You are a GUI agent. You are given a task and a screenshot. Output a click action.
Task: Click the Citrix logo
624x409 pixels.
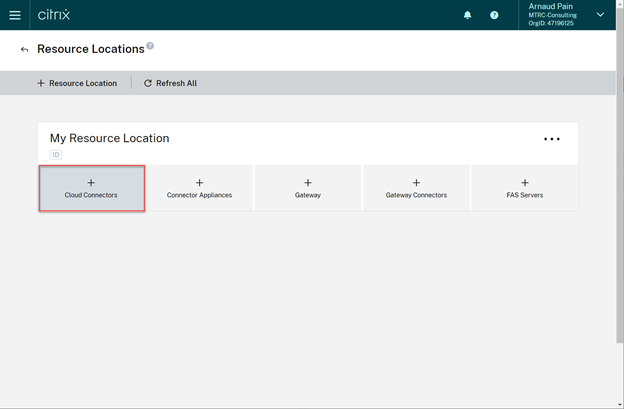click(54, 15)
